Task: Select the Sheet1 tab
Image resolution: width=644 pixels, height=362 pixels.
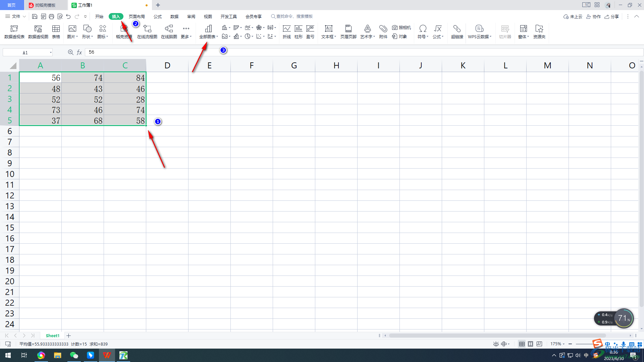Action: tap(53, 336)
